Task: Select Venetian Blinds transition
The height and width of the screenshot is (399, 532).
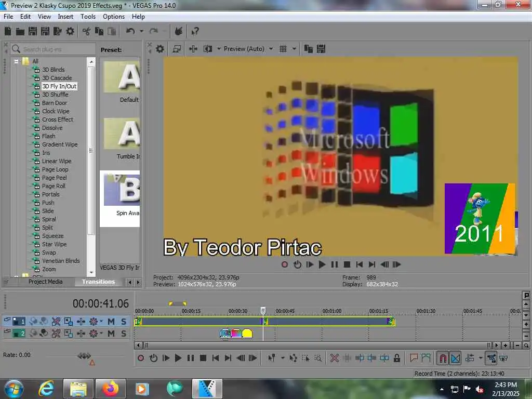Action: [61, 261]
